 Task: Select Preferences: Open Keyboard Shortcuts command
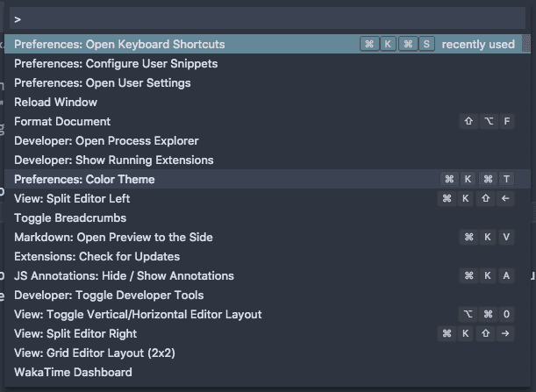pos(119,45)
